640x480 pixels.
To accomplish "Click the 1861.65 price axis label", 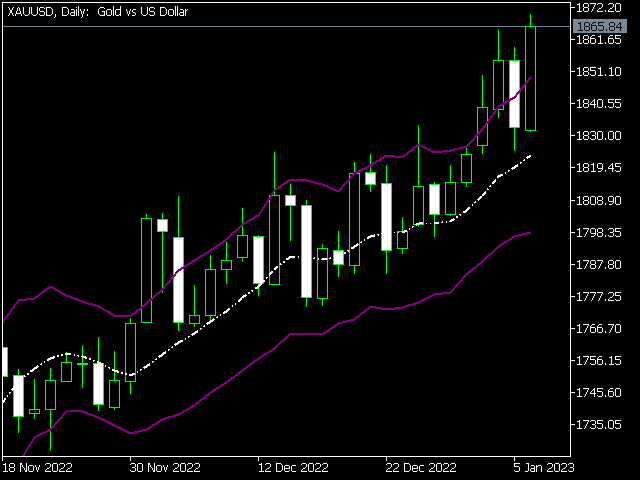I will point(598,40).
